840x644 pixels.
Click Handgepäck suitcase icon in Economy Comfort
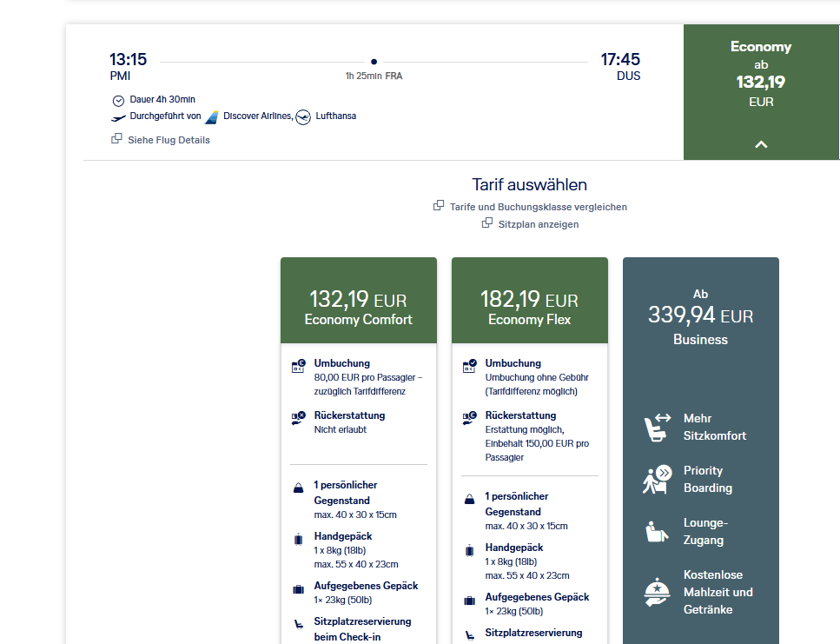click(x=299, y=539)
